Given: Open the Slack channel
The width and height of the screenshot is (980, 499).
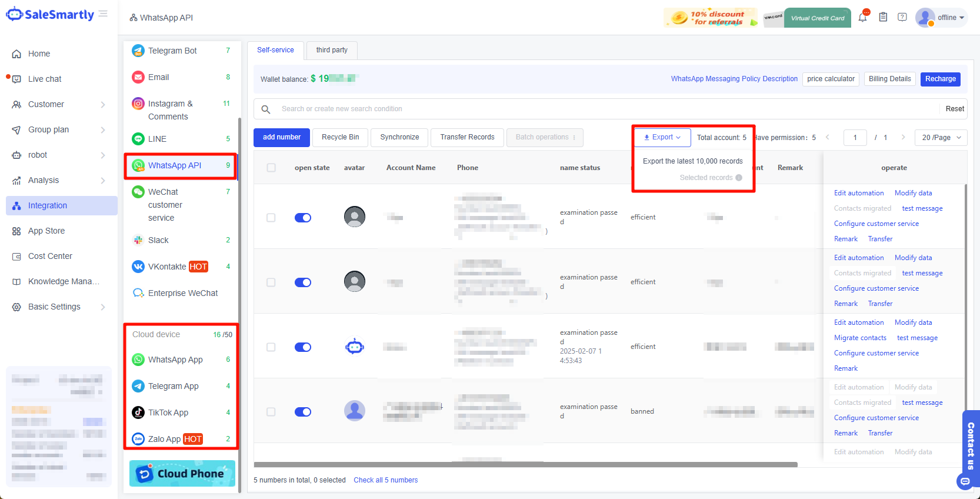Looking at the screenshot, I should [x=181, y=240].
